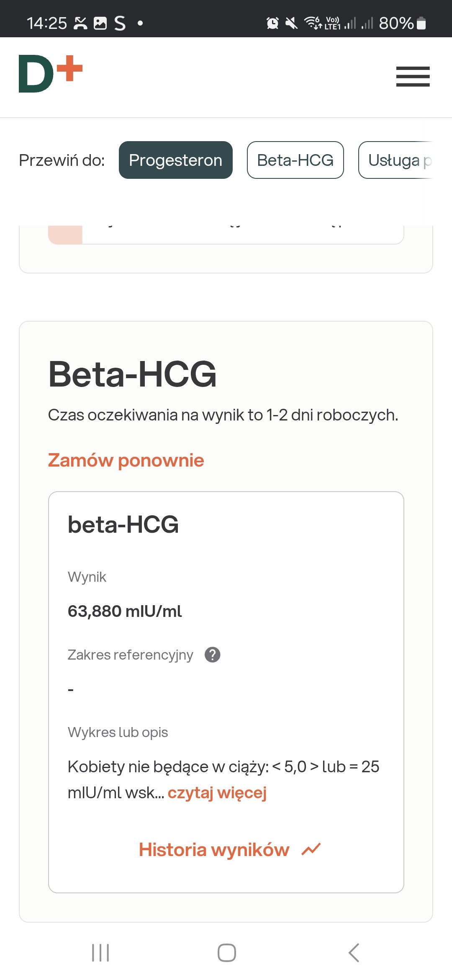Open reference range help question mark

213,655
